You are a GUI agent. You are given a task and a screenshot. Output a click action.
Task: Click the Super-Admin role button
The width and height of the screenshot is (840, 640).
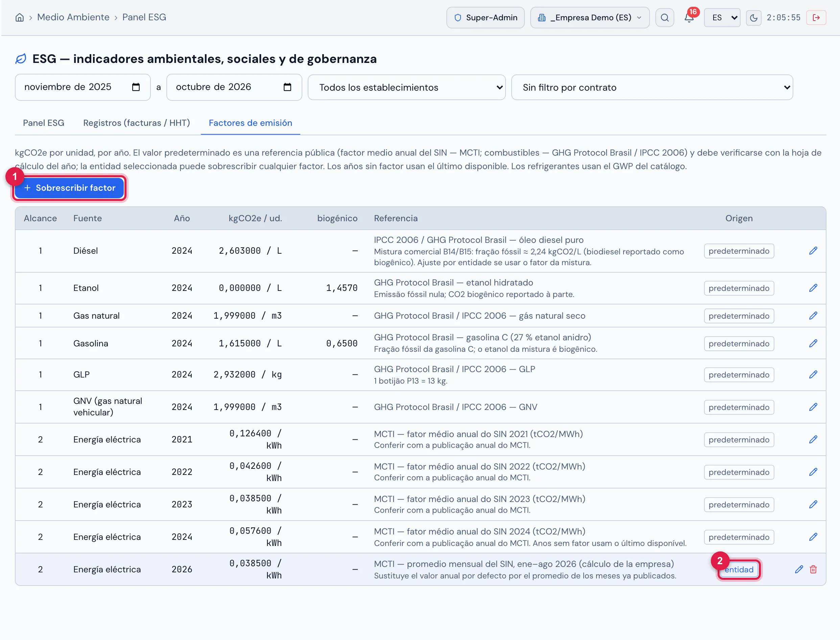point(485,18)
